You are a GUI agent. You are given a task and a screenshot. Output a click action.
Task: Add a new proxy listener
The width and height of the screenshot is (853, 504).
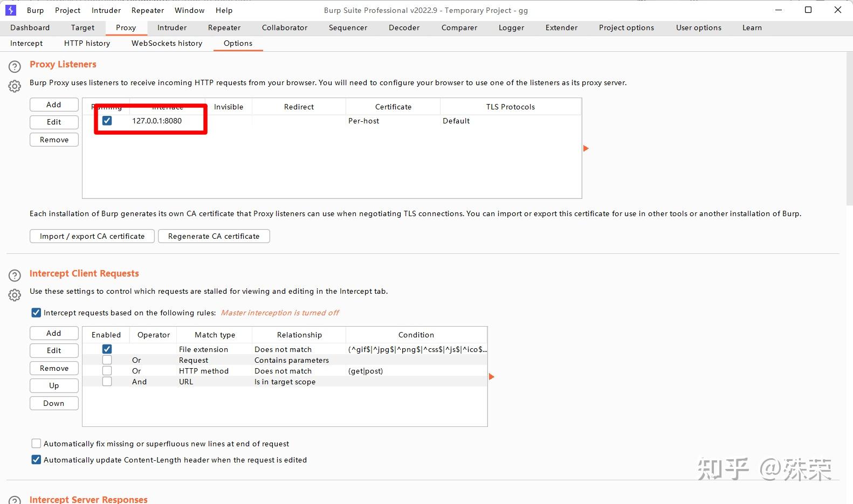click(x=54, y=105)
